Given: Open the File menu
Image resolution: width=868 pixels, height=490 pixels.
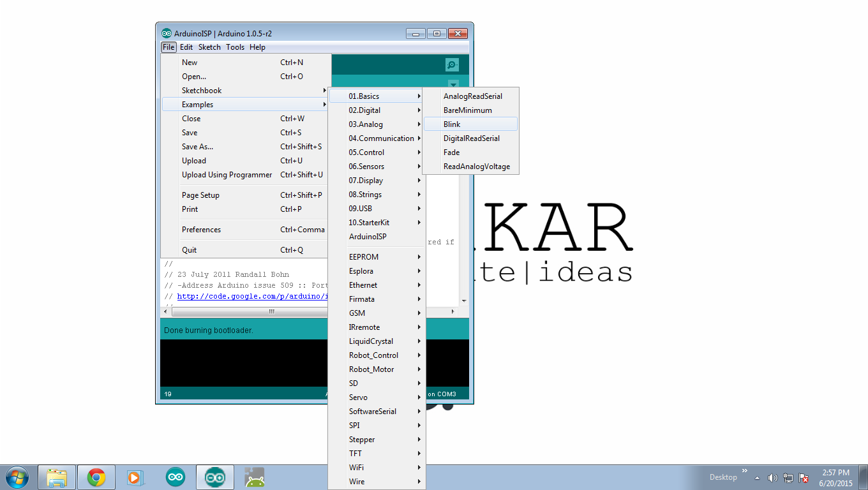Looking at the screenshot, I should point(168,47).
